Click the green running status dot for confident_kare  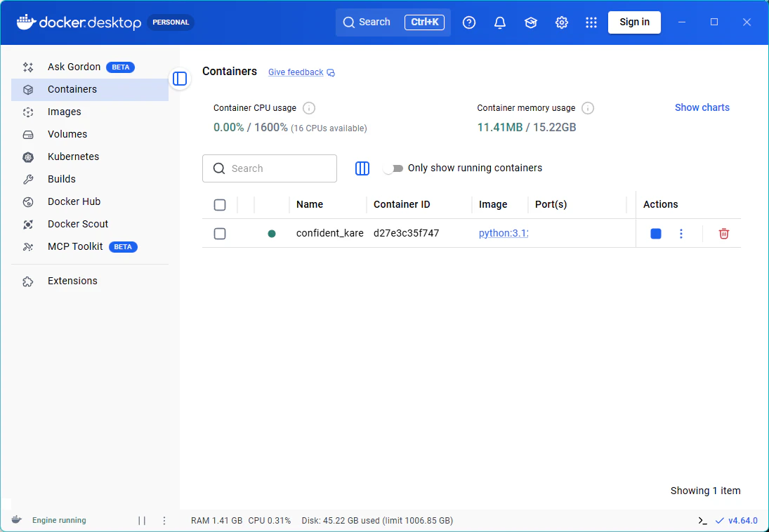[x=272, y=234]
